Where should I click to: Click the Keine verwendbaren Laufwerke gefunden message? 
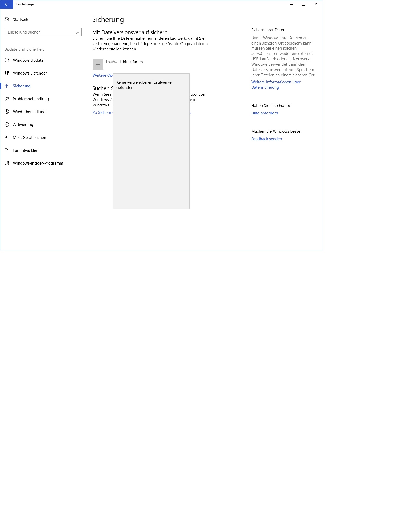point(144,85)
